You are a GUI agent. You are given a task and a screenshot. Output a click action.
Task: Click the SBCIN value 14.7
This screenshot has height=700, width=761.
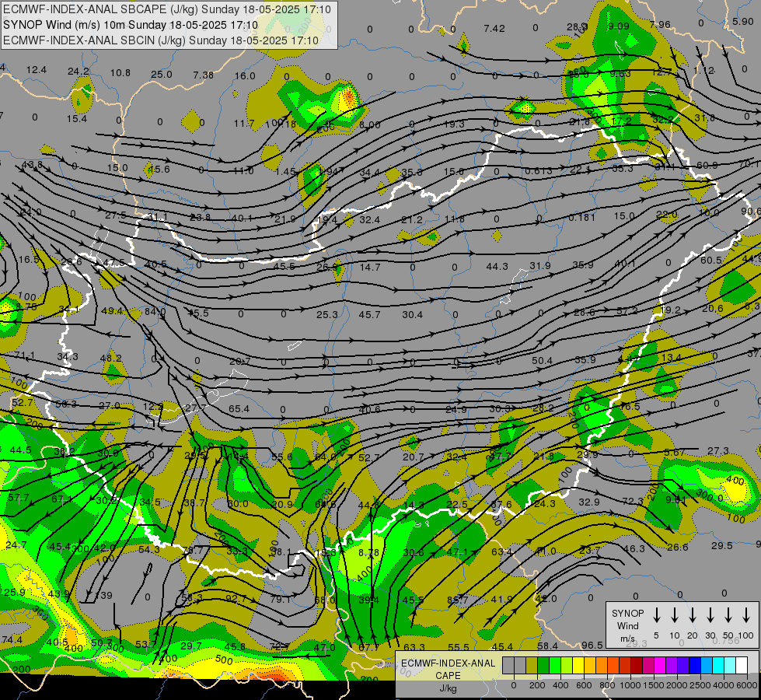[x=370, y=268]
